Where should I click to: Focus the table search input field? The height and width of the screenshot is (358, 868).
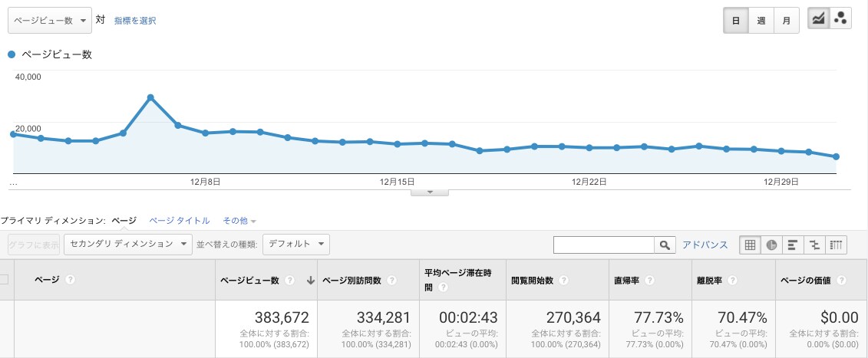coord(604,245)
